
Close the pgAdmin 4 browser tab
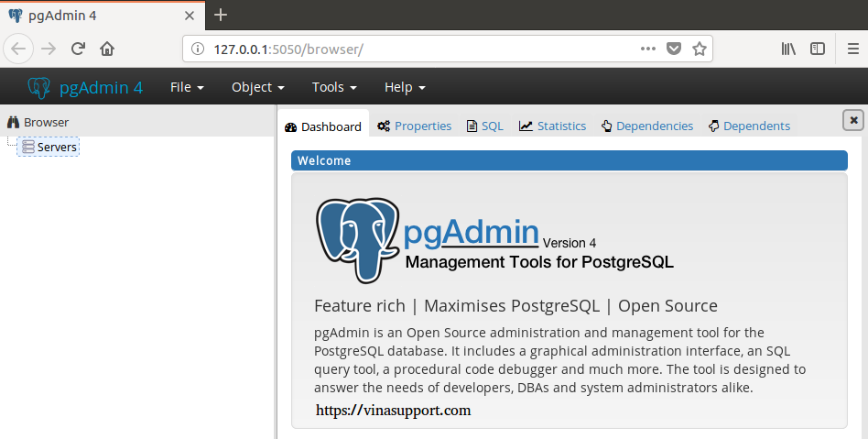(190, 16)
